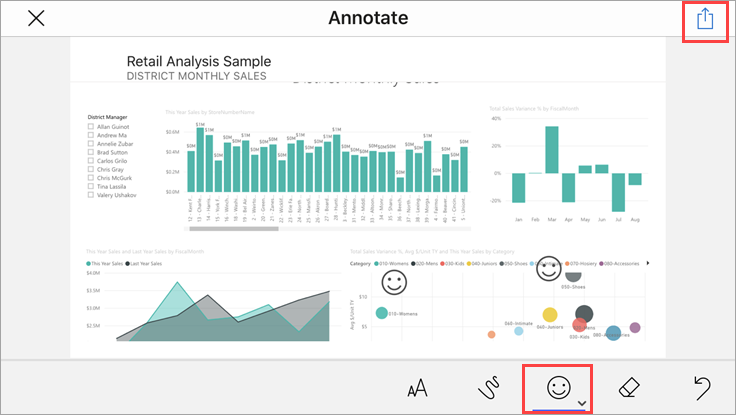
Task: Click the 010-Womens category legend item
Action: 391,263
